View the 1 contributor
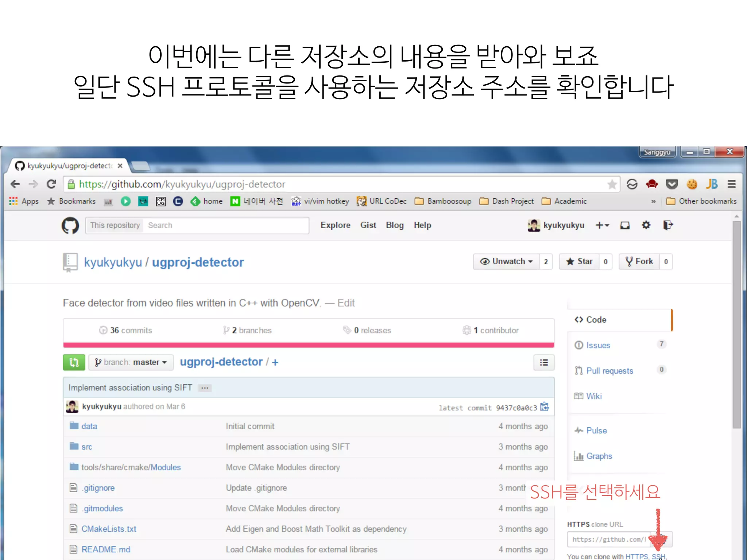Screen dimensions: 747x560 click(x=491, y=330)
